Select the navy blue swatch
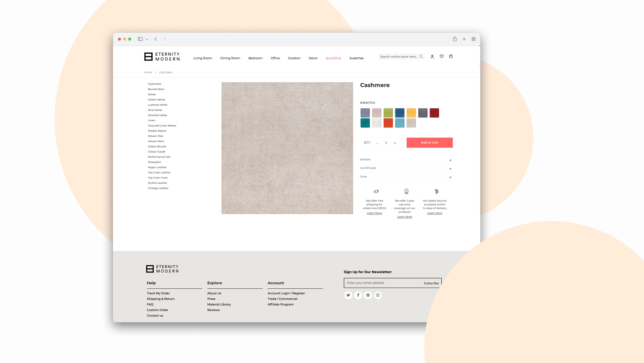This screenshot has height=363, width=644. pos(400,113)
